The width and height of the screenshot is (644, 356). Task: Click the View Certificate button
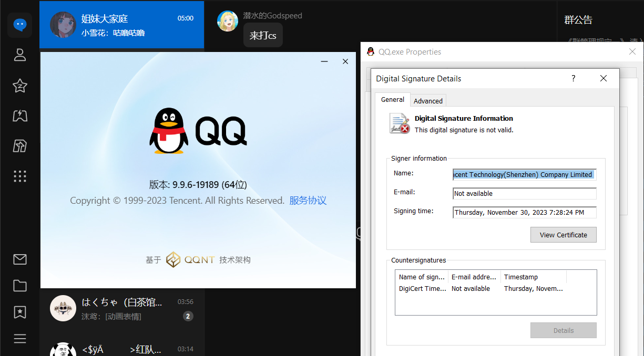point(564,235)
